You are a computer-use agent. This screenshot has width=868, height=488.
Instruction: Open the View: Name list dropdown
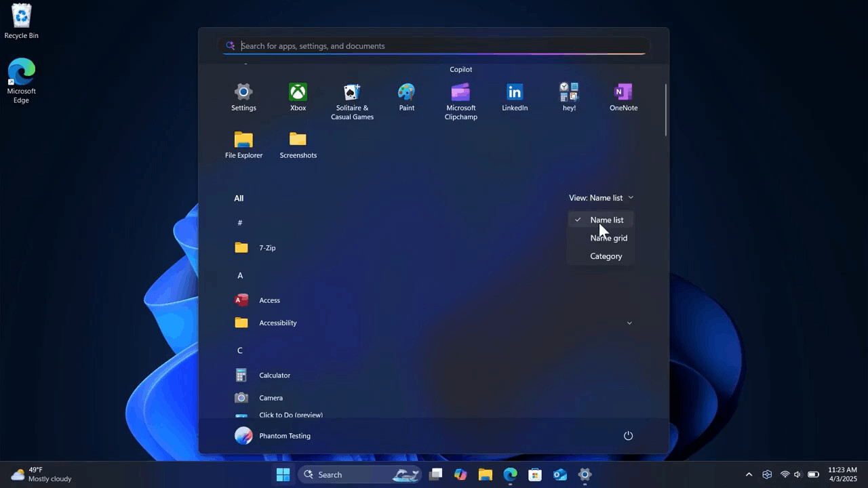(601, 198)
